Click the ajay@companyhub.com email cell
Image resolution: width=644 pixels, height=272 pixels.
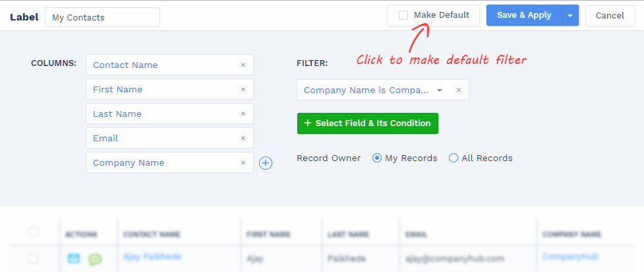click(455, 259)
